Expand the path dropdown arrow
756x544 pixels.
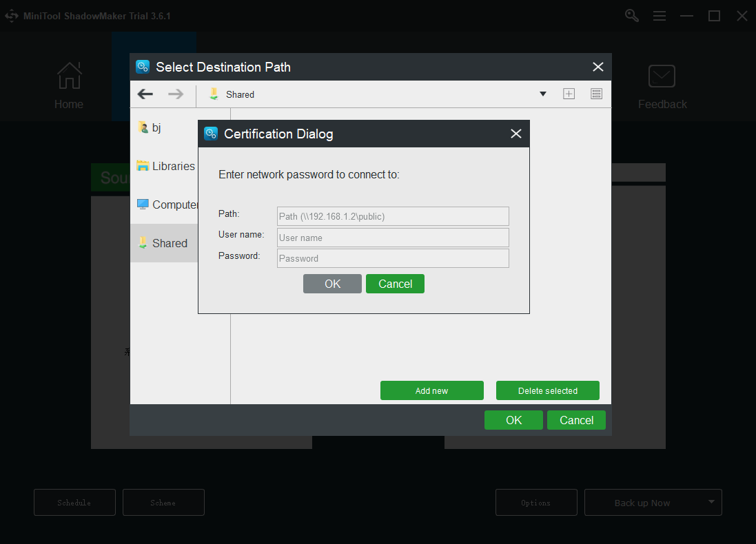(x=543, y=94)
